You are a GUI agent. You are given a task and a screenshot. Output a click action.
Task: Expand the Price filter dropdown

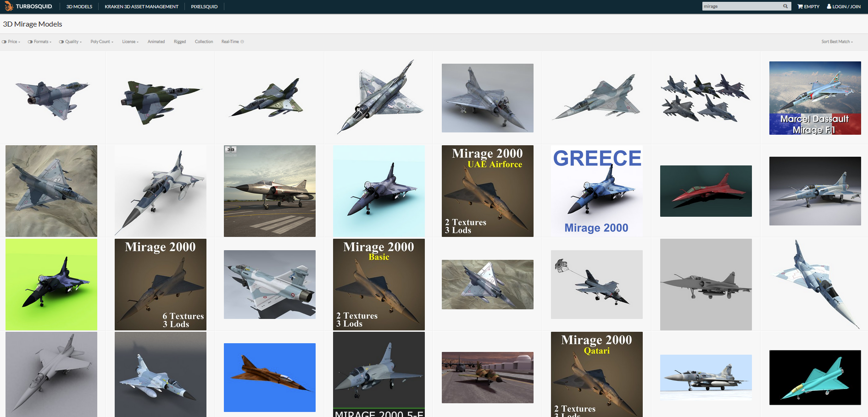[x=14, y=42]
